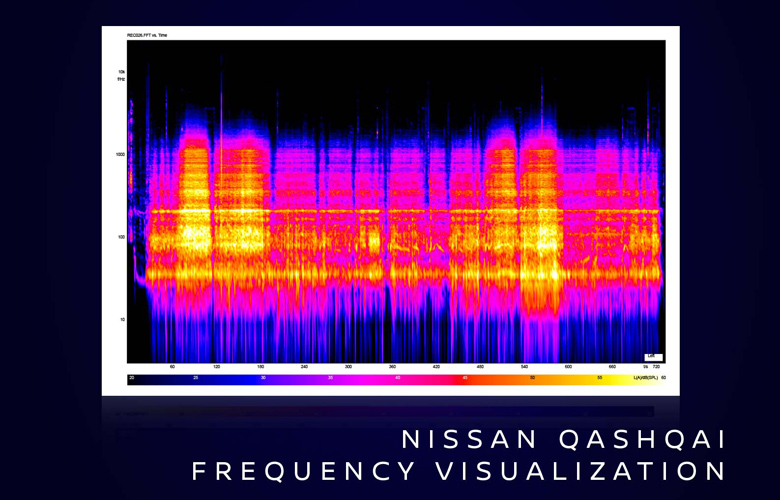Click the 10k frequency axis label
This screenshot has height=500, width=780.
[121, 72]
